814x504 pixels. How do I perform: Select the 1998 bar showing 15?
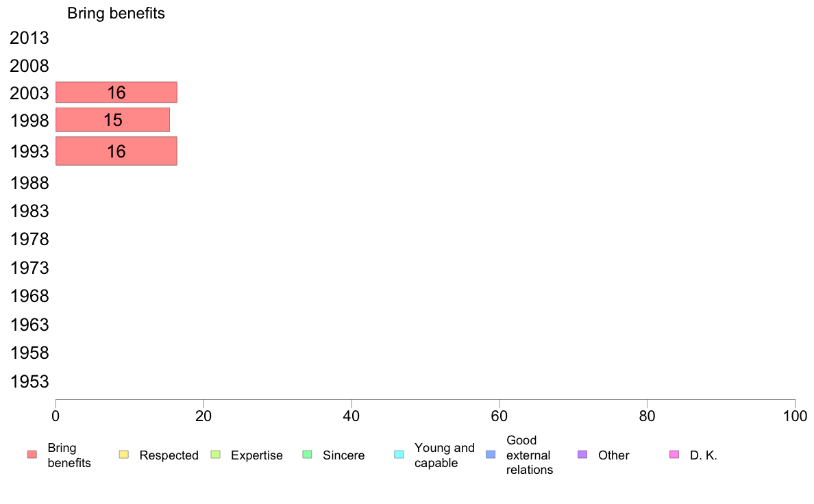coord(112,120)
